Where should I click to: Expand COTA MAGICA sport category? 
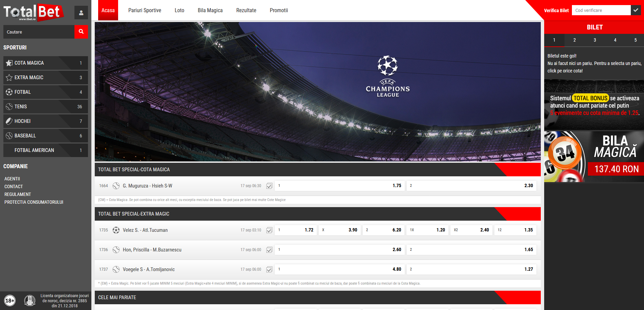click(46, 63)
